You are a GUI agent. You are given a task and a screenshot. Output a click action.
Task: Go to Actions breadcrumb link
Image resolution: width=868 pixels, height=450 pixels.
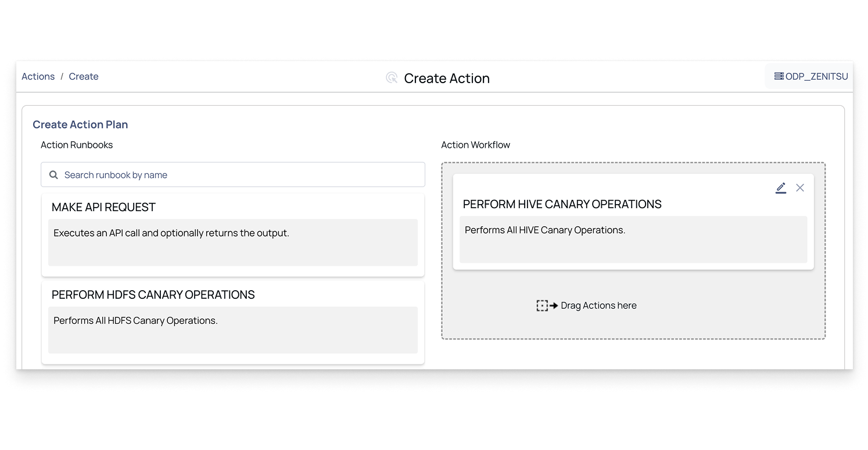click(38, 77)
